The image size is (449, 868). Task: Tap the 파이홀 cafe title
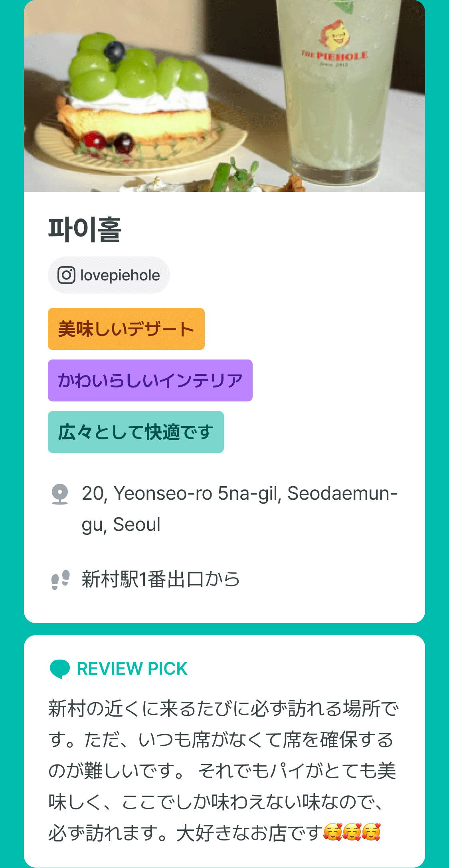[x=85, y=230]
